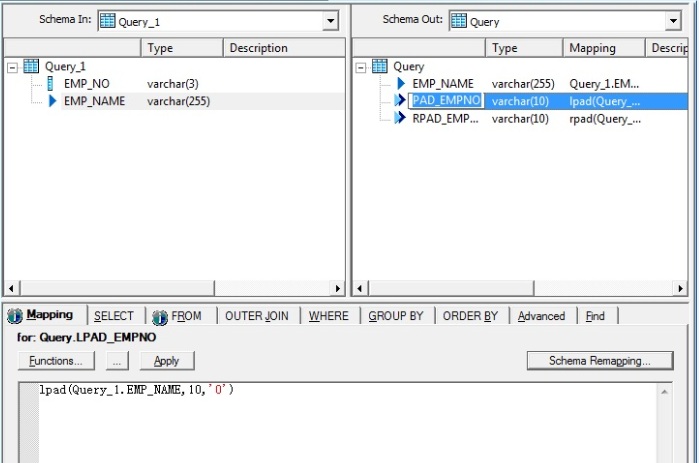Click the ellipsis (...) button next to Functions
Image resolution: width=699 pixels, height=463 pixels.
point(117,361)
